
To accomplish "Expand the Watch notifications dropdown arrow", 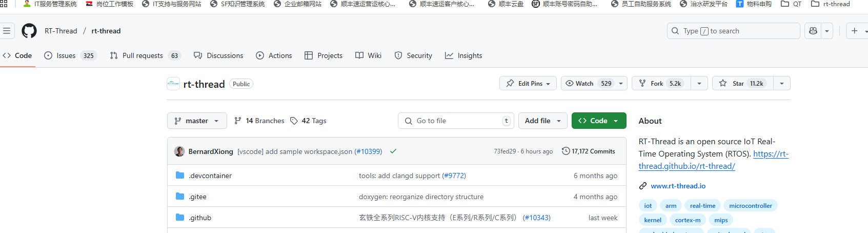I will [x=621, y=83].
